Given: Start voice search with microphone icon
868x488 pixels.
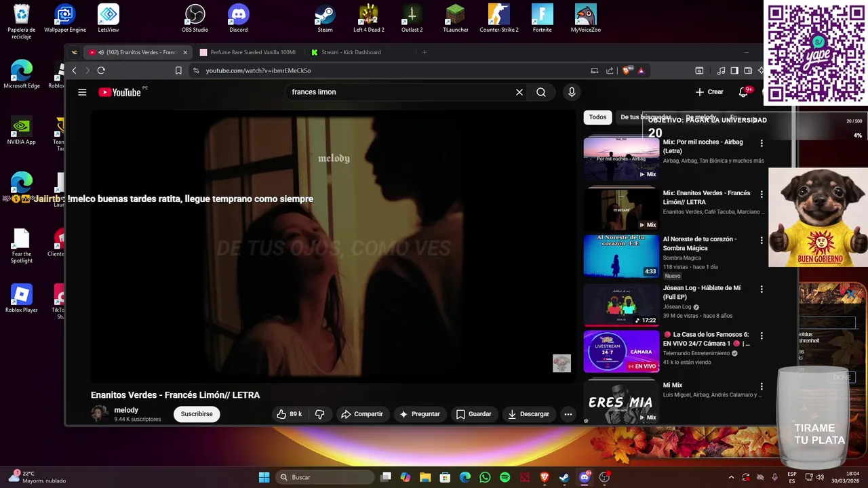Looking at the screenshot, I should 572,92.
